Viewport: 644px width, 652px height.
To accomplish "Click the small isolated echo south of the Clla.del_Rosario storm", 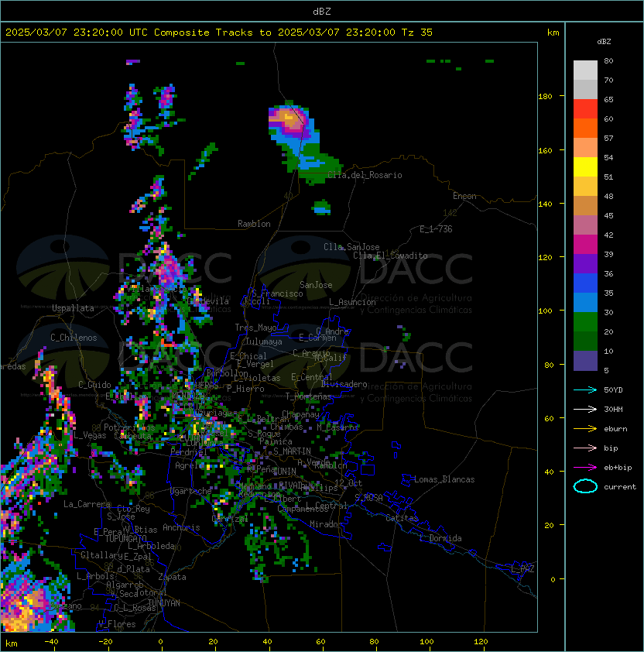I will click(321, 207).
